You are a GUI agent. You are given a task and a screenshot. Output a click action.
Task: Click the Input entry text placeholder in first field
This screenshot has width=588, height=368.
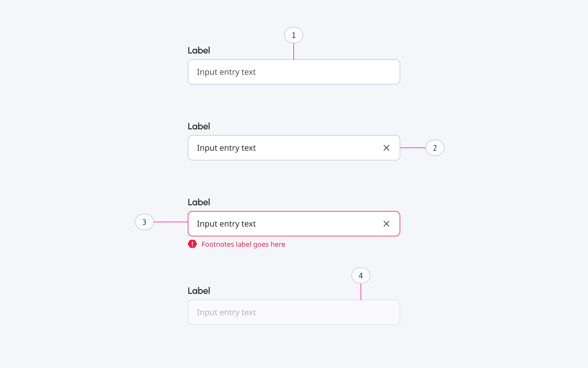226,72
